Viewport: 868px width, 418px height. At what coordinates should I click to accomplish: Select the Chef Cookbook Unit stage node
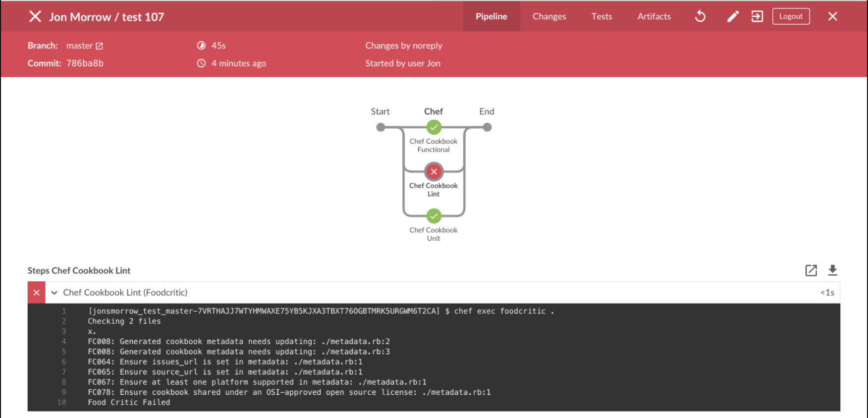[434, 216]
